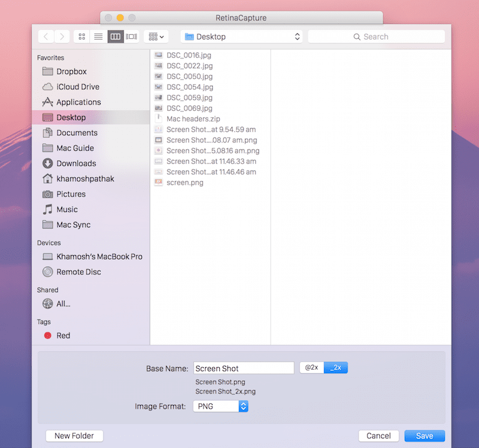The image size is (479, 448).
Task: Select Khamosh's MacBook Pro device
Action: 90,257
